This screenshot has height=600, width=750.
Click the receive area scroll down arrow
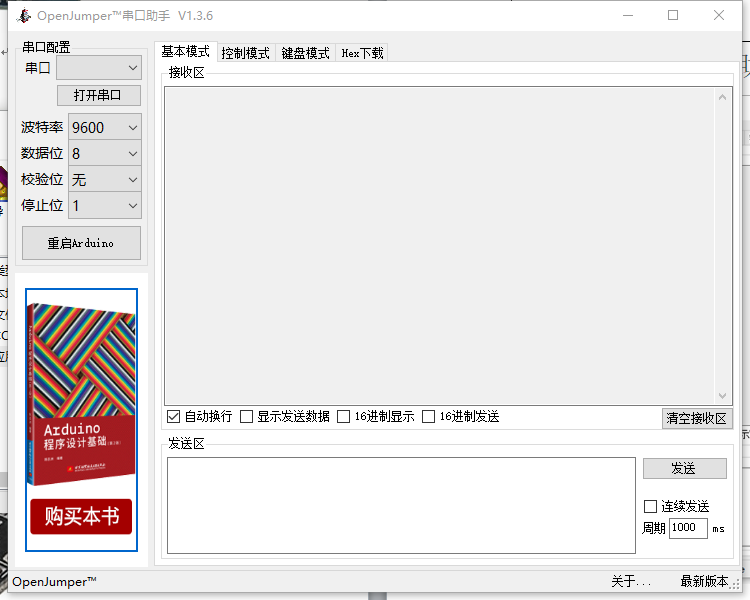click(x=722, y=396)
